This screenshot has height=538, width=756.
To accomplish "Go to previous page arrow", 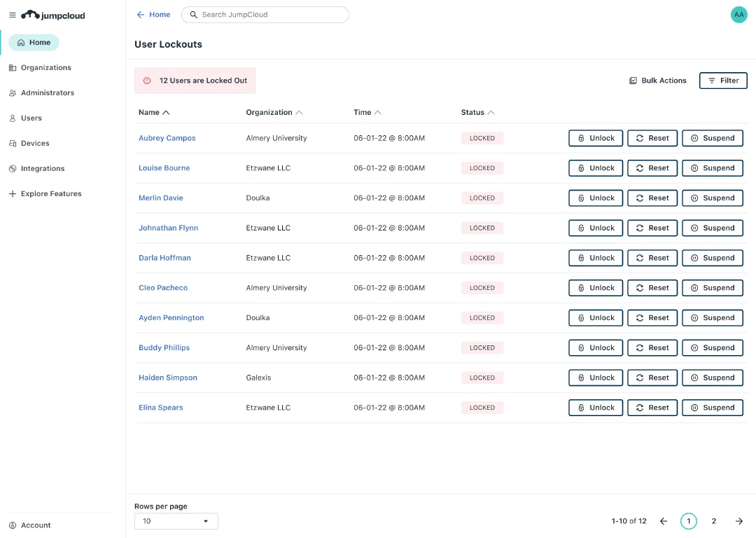I will point(664,521).
